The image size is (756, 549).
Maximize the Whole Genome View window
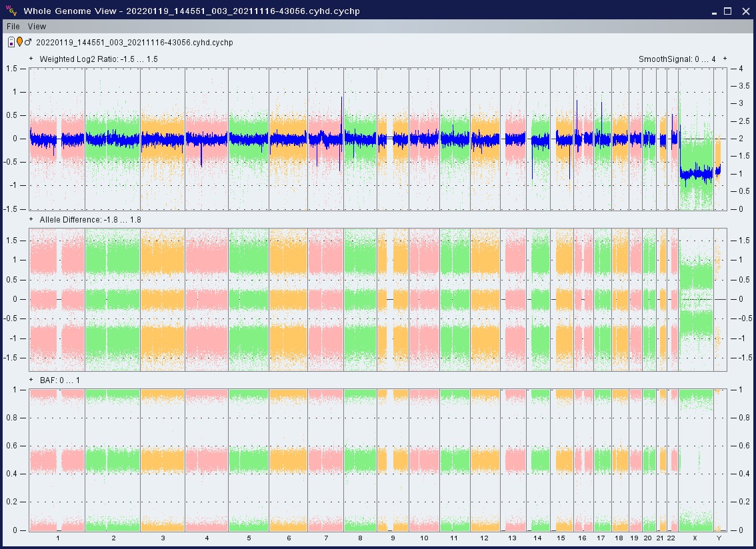click(728, 11)
